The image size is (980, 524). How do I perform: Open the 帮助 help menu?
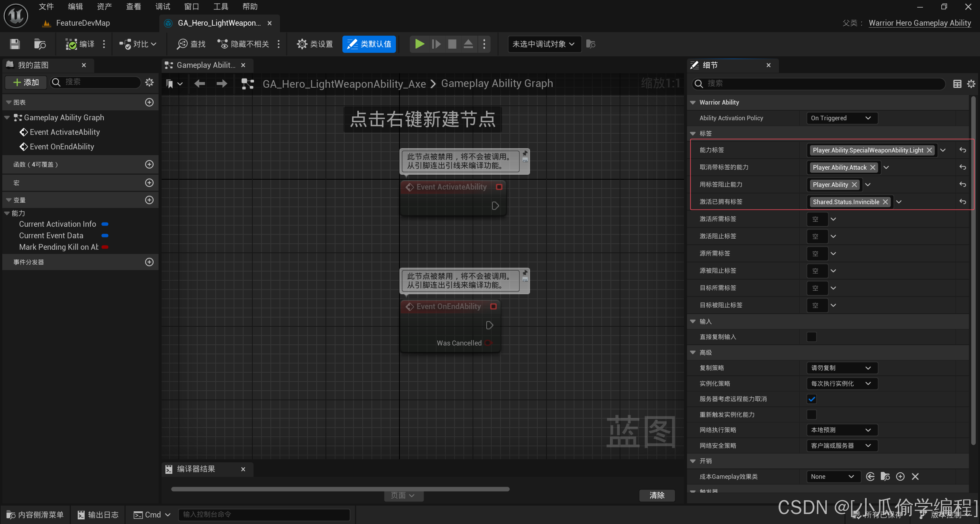(250, 7)
